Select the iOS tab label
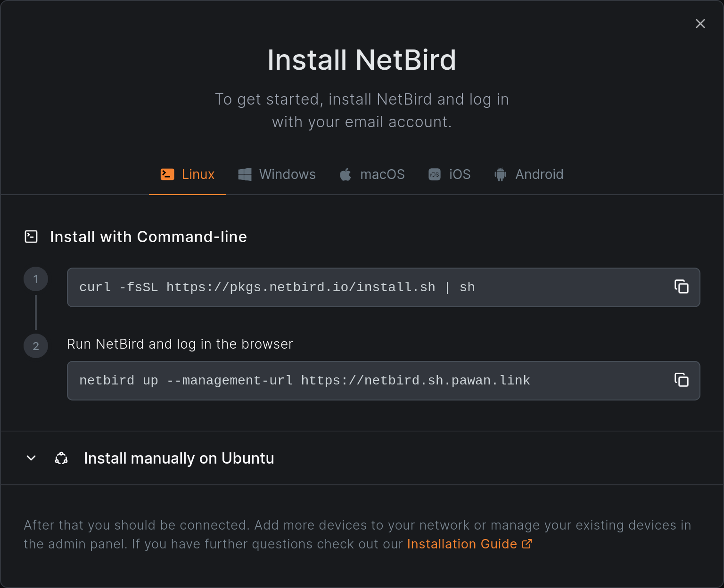724x588 pixels. pos(460,174)
